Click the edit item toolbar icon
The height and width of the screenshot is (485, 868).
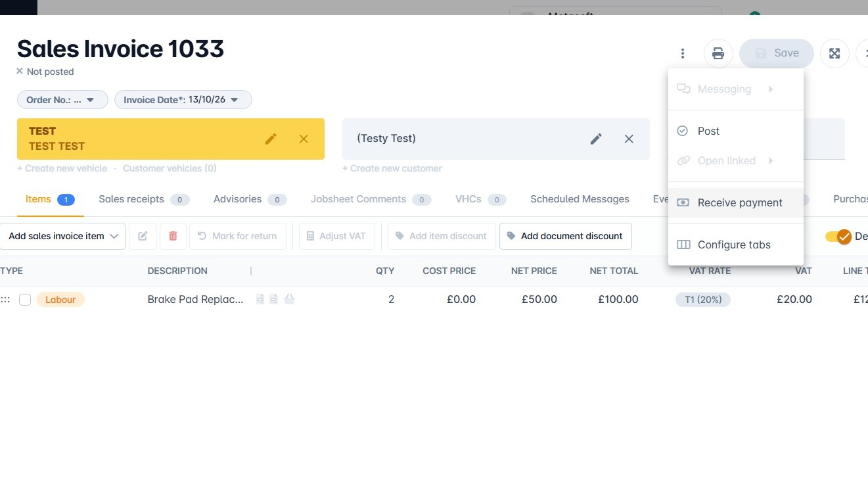[143, 236]
